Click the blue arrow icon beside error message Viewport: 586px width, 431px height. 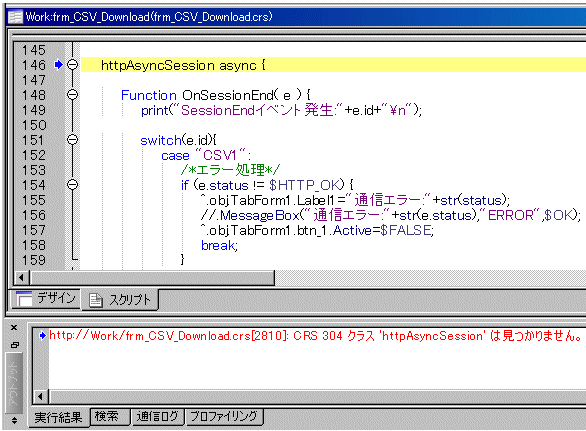click(x=43, y=335)
